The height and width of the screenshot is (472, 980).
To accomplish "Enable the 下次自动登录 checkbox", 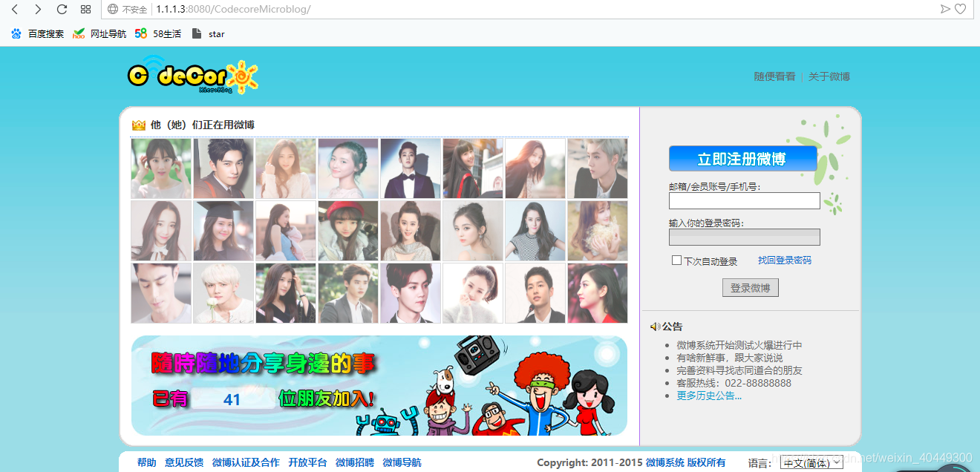I will (676, 260).
